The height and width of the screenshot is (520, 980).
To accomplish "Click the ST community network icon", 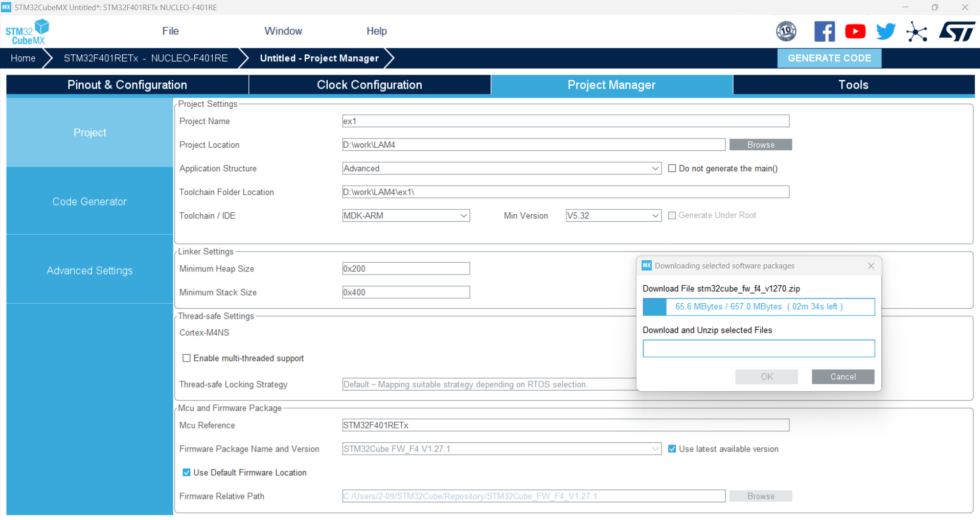I will (x=917, y=32).
